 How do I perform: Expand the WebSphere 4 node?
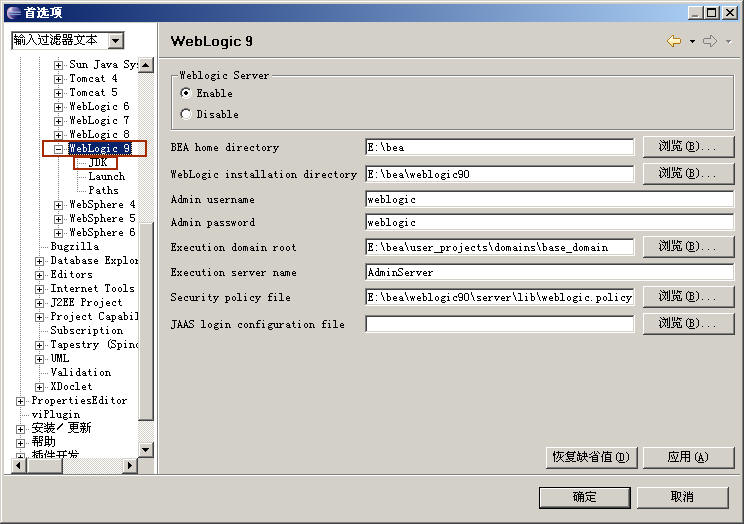58,205
